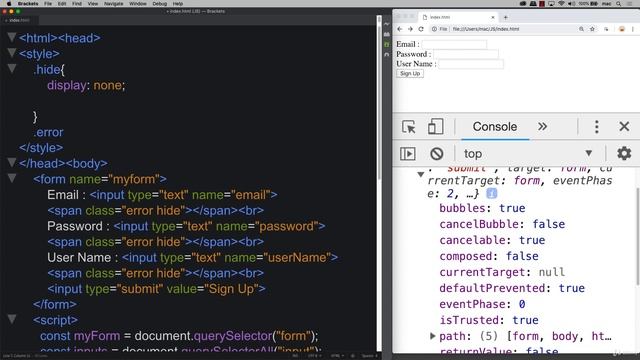Collapse the script tag fold triangle
640x360 pixels.
pyautogui.click(x=12, y=319)
